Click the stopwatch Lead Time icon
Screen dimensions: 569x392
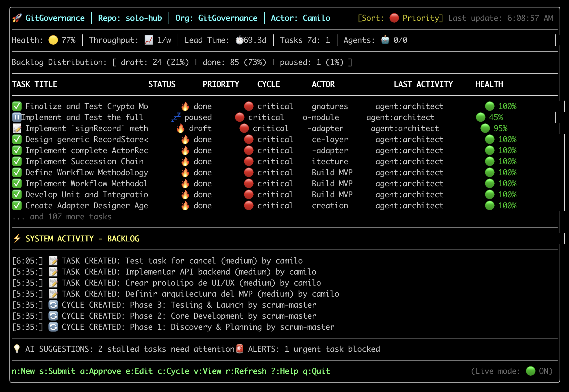click(239, 40)
